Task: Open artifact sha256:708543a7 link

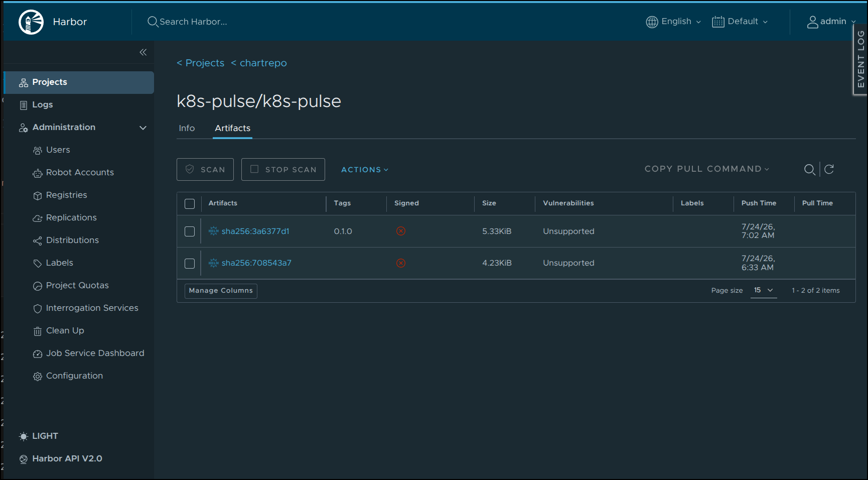Action: pyautogui.click(x=256, y=263)
